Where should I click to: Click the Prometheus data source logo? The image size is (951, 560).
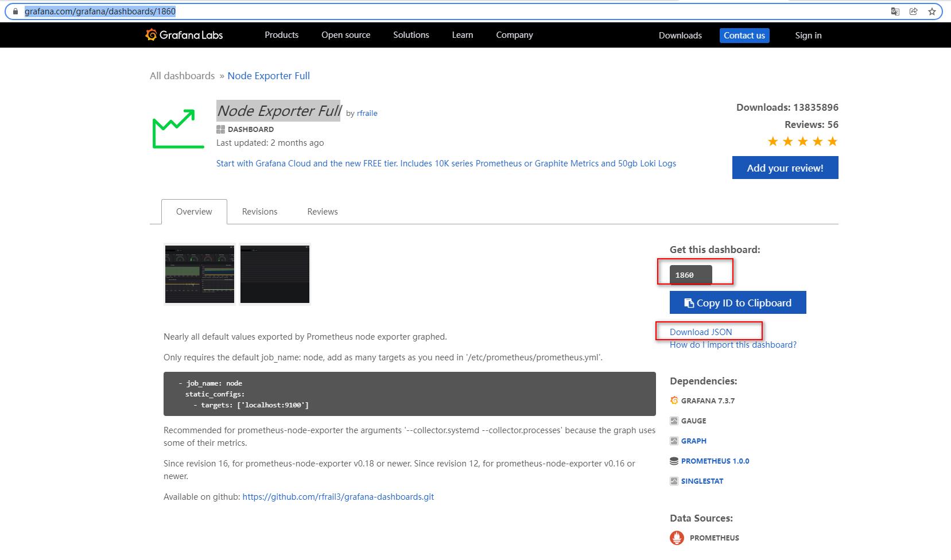pyautogui.click(x=677, y=538)
